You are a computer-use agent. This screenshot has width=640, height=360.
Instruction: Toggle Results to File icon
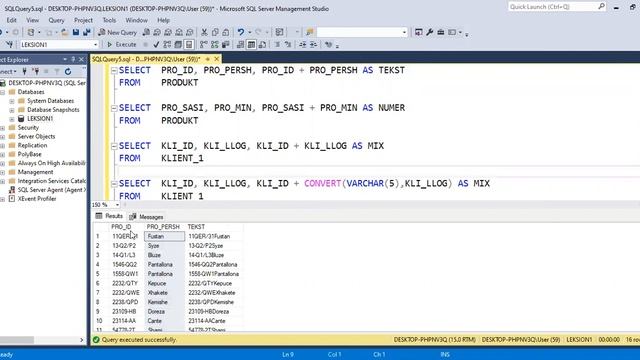(262, 44)
